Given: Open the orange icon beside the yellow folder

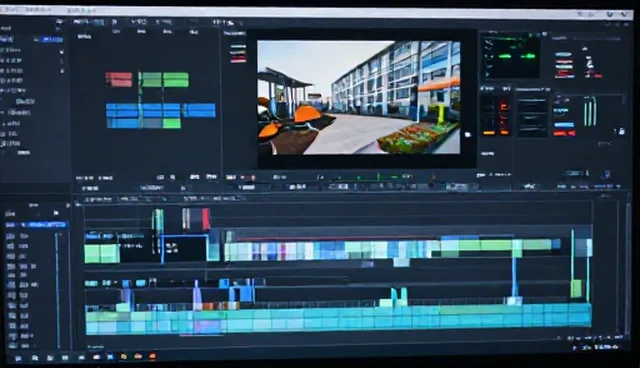Looking at the screenshot, I should click(x=138, y=356).
